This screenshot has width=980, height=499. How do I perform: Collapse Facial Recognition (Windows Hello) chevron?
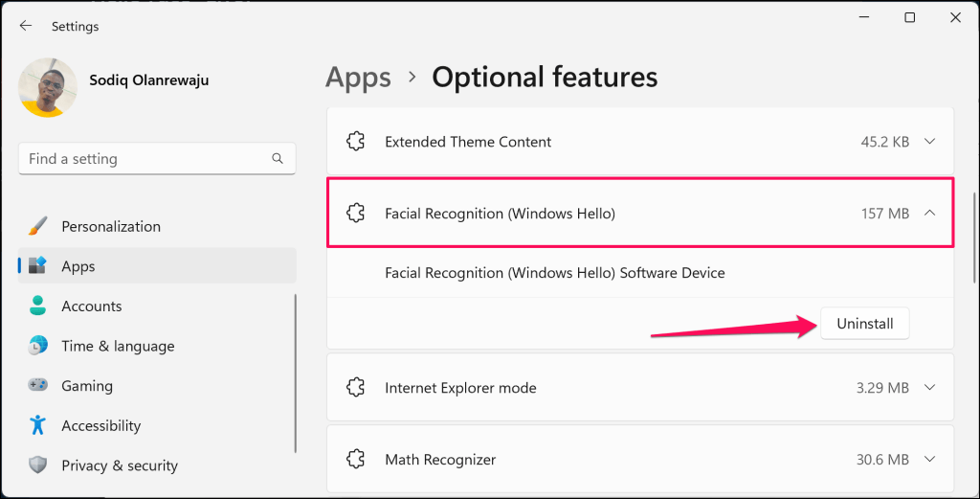tap(930, 214)
